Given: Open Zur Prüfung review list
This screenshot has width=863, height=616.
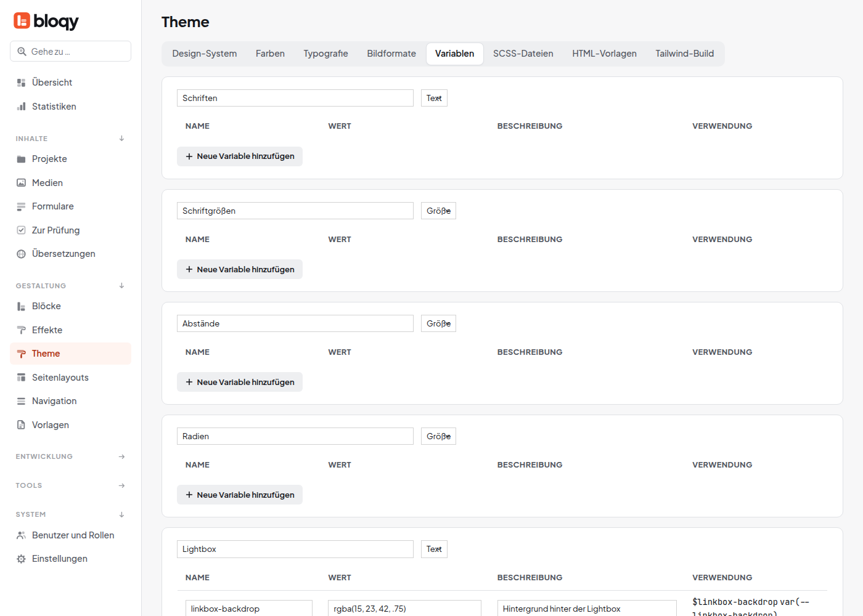Looking at the screenshot, I should tap(70, 230).
